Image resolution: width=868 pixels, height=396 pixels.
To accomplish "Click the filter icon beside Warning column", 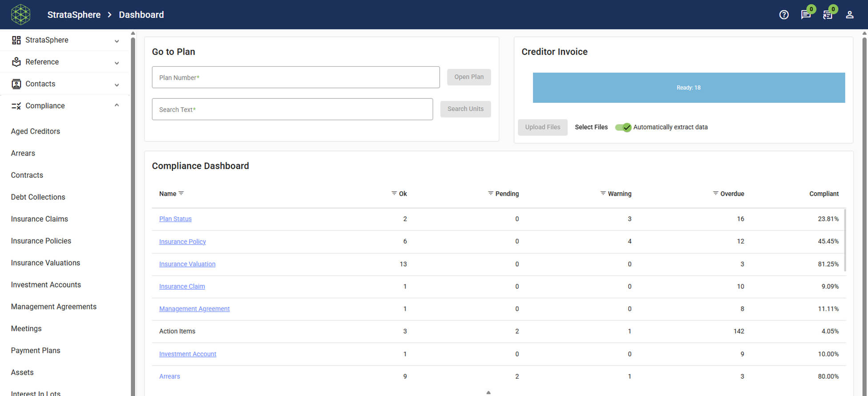I will pos(603,193).
